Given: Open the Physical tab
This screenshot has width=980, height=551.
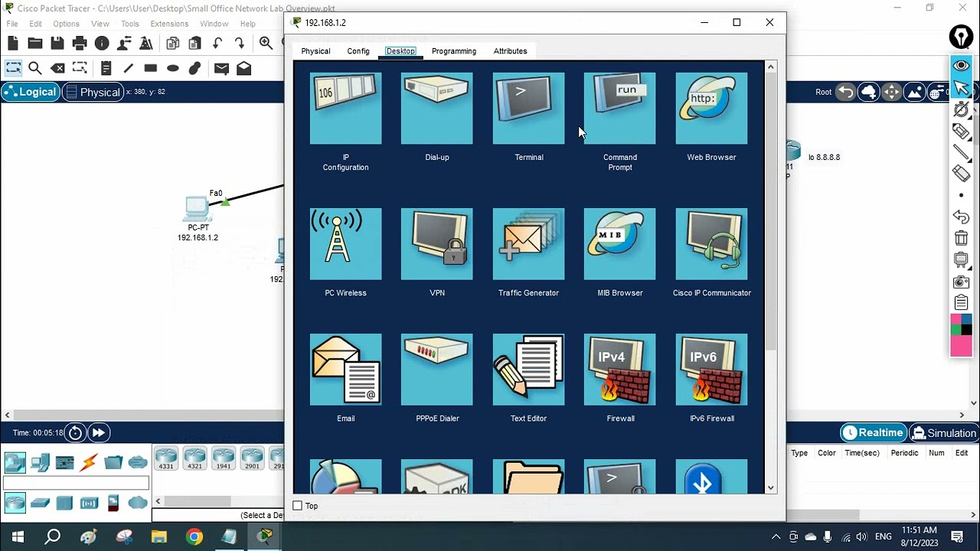Looking at the screenshot, I should pos(315,51).
